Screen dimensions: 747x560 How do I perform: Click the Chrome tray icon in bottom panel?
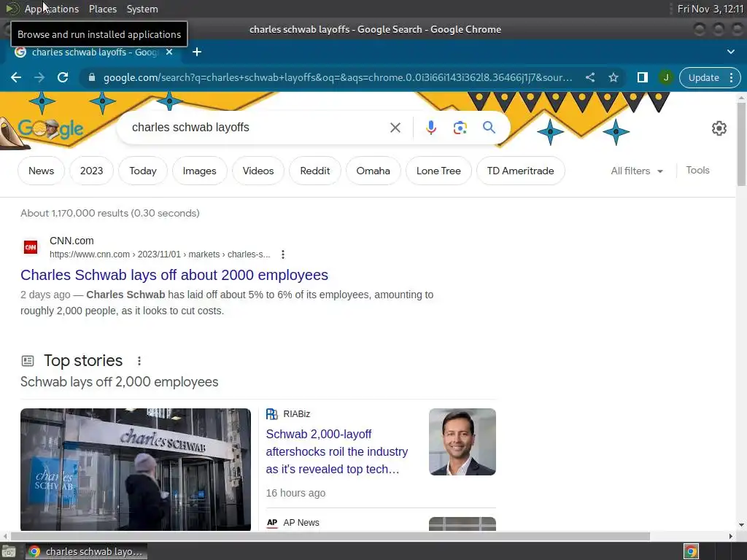coord(691,551)
